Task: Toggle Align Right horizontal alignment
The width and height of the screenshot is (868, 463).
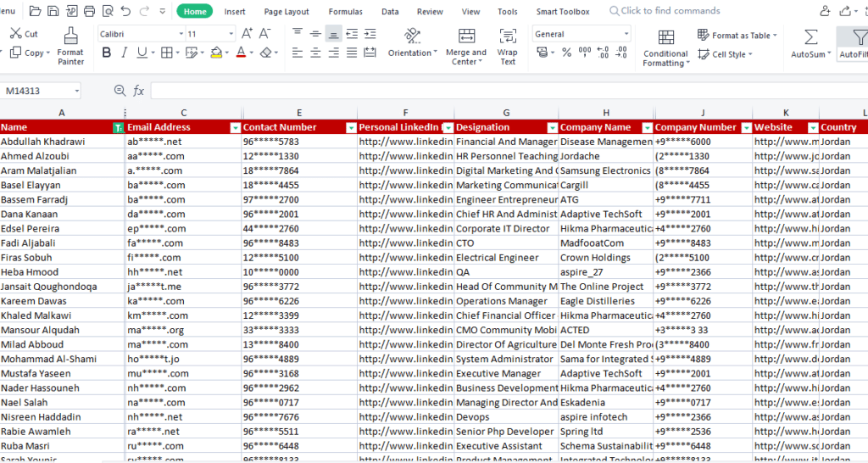Action: coord(334,53)
